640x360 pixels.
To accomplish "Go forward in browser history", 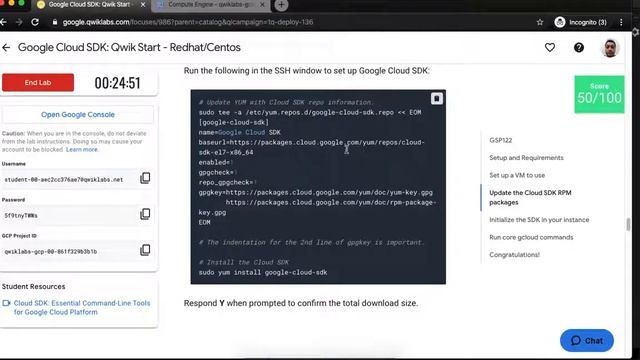I will (19, 22).
